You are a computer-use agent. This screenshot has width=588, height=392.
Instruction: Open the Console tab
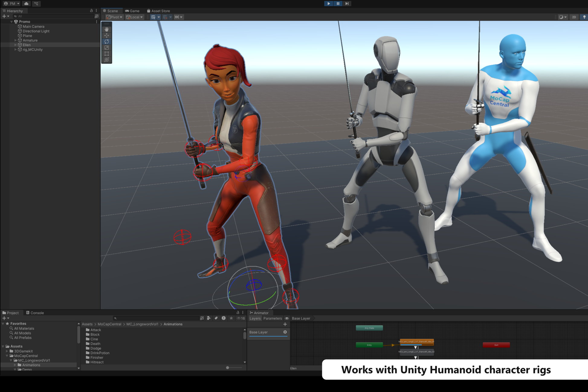(35, 313)
